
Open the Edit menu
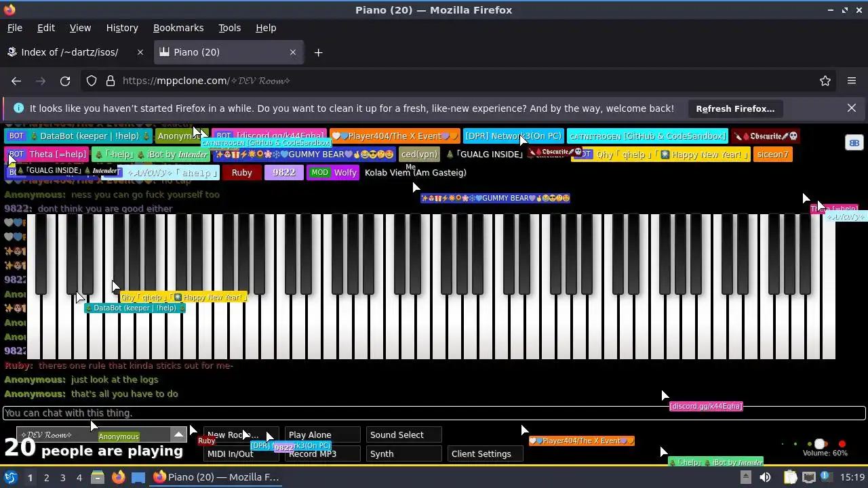pyautogui.click(x=46, y=28)
